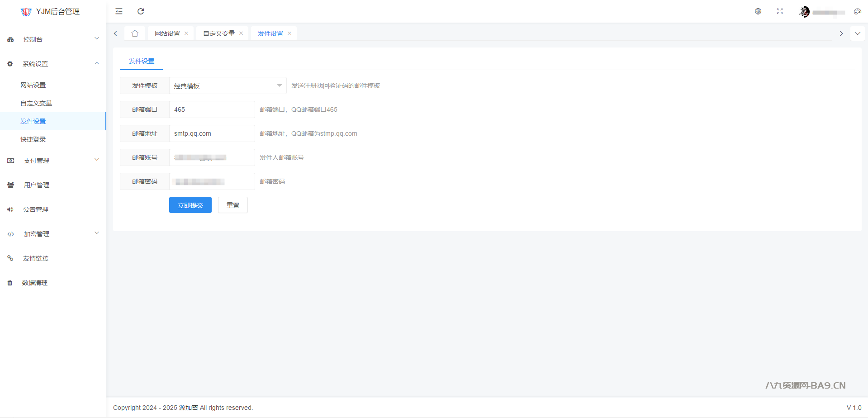Open the tab options dropdown at far right
The image size is (868, 418).
pos(857,33)
